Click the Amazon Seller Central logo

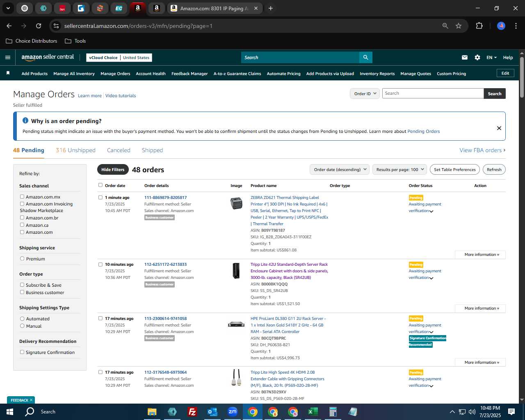click(x=48, y=57)
